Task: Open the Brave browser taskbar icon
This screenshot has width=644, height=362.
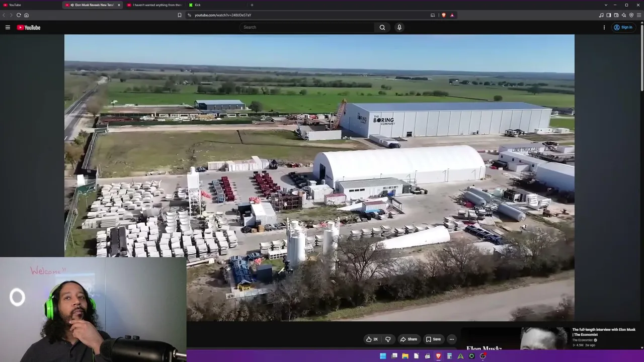Action: tap(438, 356)
